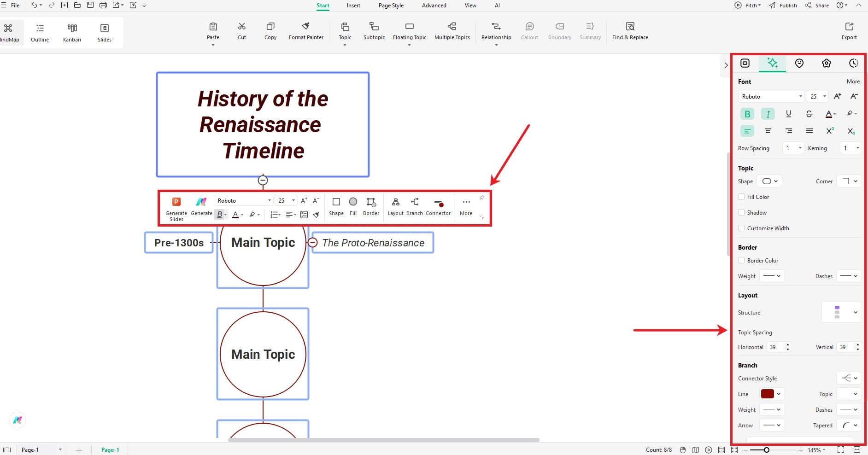
Task: Open Connector option in floating toolbar
Action: point(438,206)
